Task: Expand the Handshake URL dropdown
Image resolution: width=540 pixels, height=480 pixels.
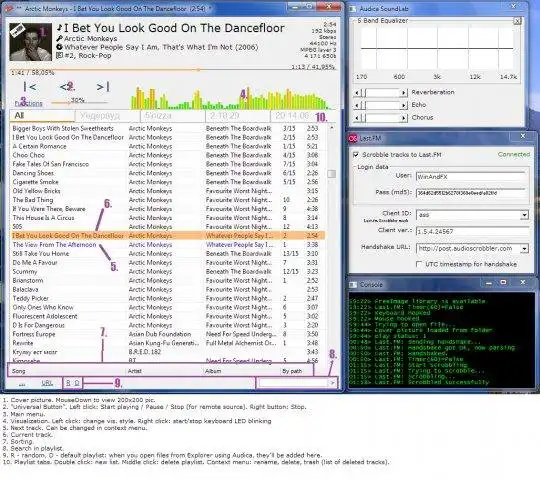Action: pos(524,249)
